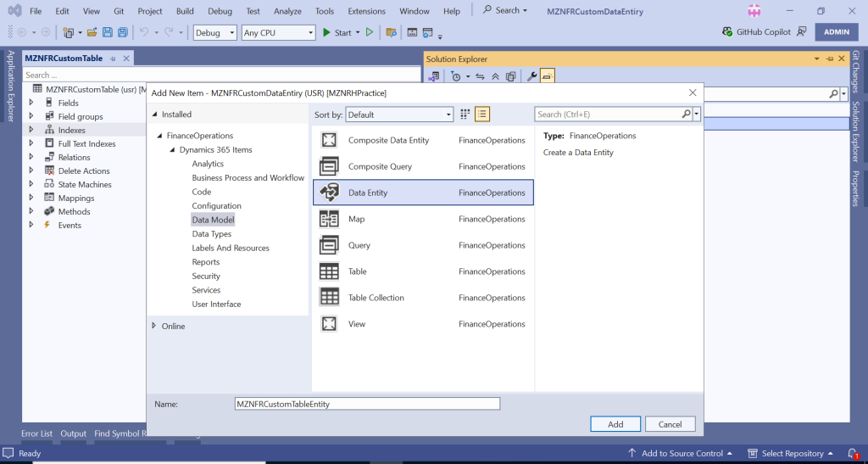Open Notifications bell in status bar

(853, 454)
